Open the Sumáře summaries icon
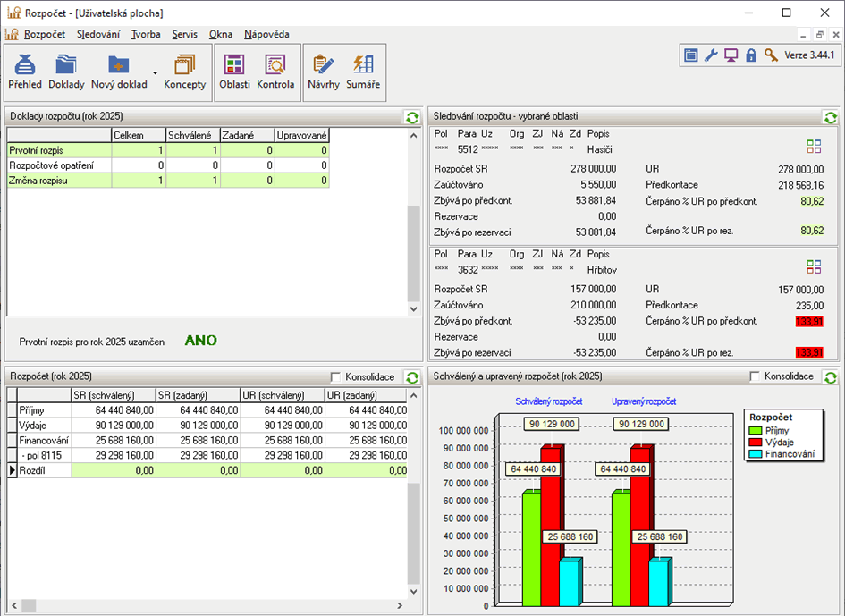 point(364,72)
